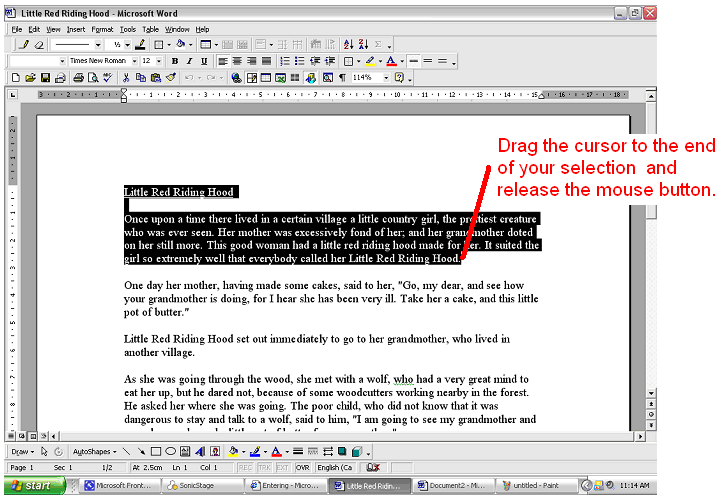Select the table Eraser tool

[40, 45]
